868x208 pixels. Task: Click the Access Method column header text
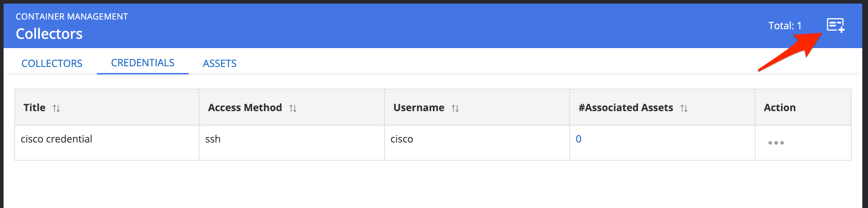point(245,108)
